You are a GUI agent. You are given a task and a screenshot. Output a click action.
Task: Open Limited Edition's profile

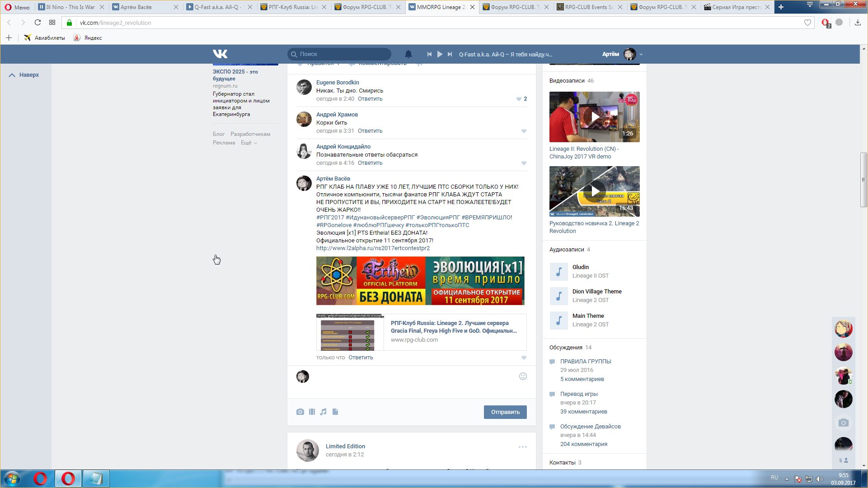tap(345, 446)
